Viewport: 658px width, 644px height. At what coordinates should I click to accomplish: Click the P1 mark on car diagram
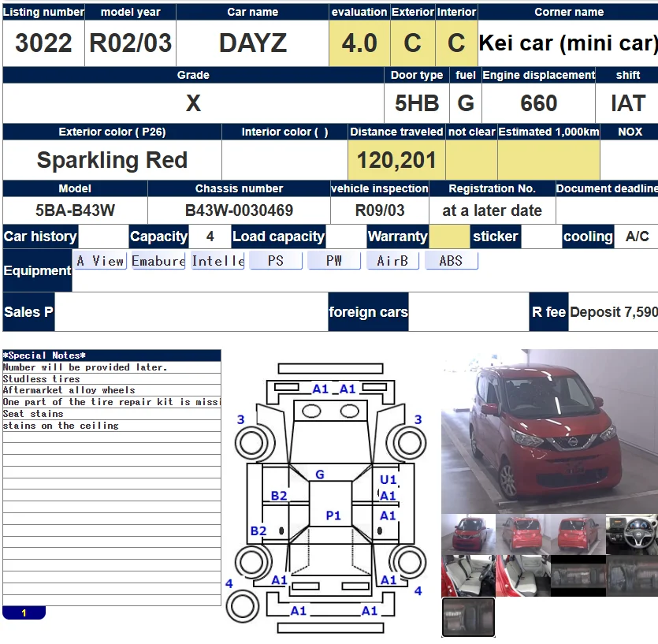point(333,515)
